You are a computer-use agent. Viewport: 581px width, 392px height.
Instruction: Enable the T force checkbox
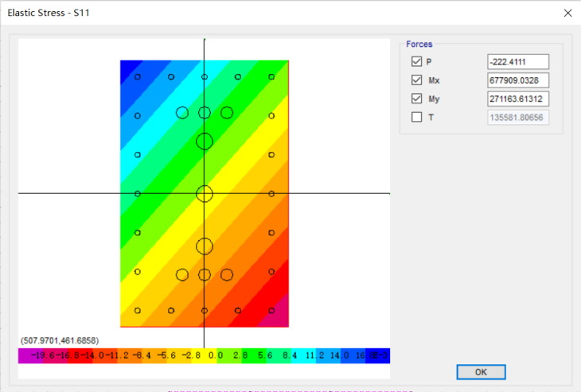coord(417,118)
